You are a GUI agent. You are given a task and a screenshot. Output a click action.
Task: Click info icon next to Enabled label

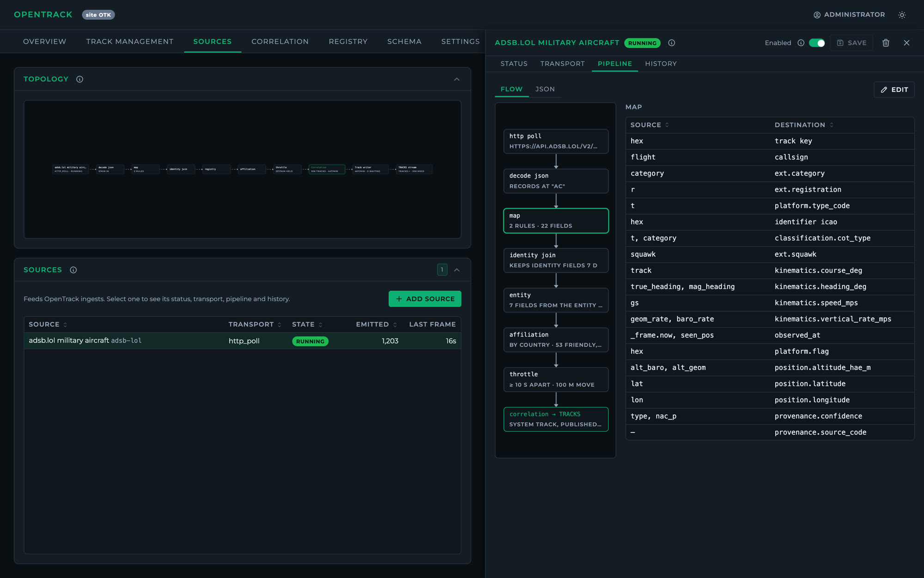point(801,43)
